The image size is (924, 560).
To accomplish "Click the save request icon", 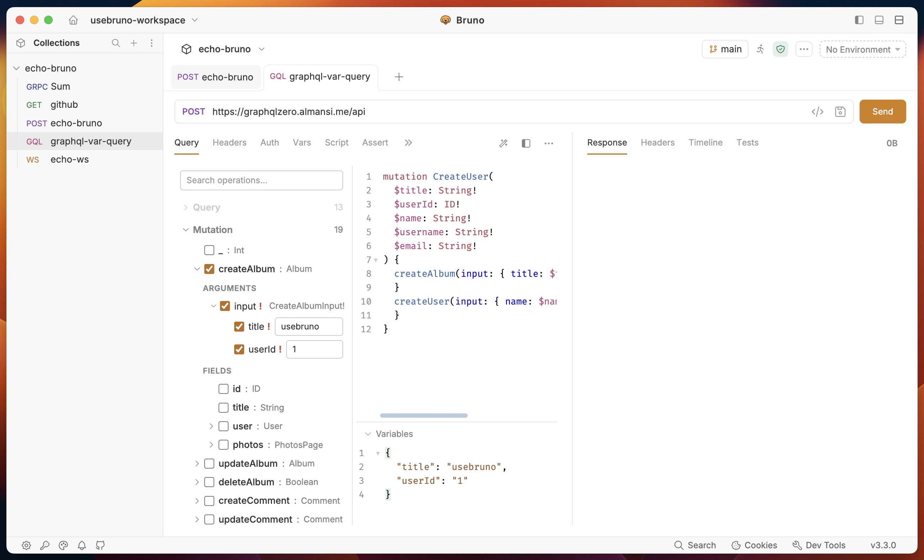I will (840, 112).
